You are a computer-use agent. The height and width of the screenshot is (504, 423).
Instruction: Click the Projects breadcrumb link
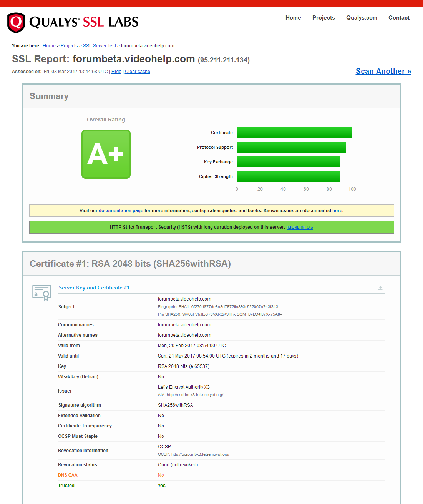click(69, 46)
